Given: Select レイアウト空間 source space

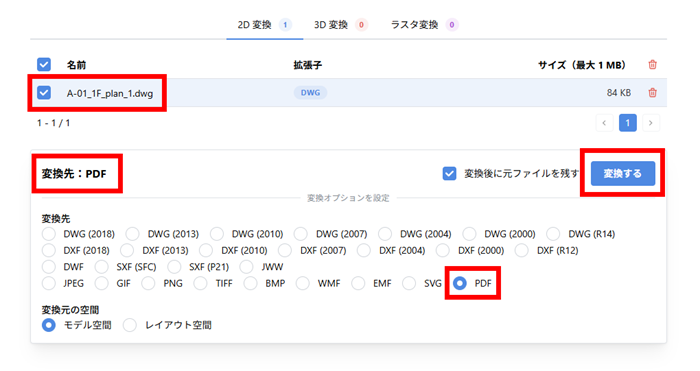Looking at the screenshot, I should (130, 325).
